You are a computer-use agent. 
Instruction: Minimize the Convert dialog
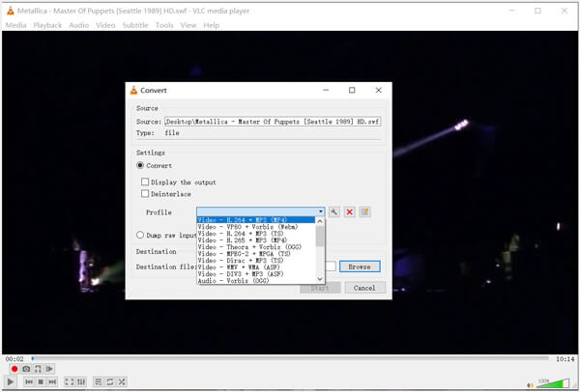[326, 90]
